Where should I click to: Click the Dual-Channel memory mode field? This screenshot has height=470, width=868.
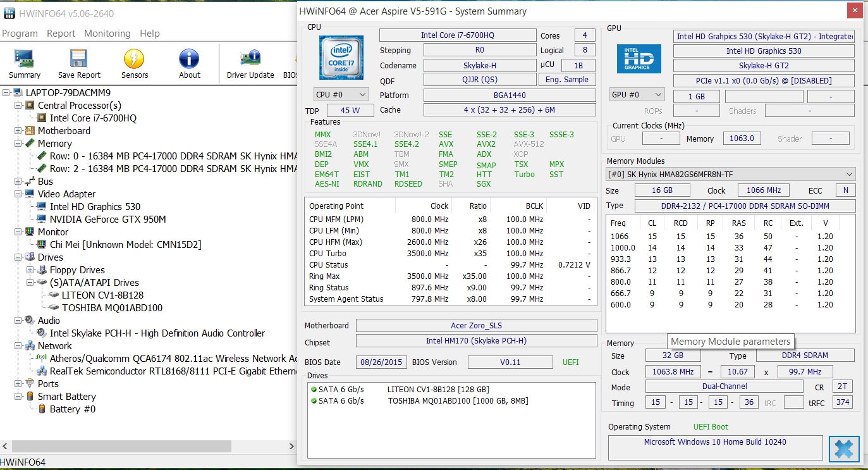click(x=724, y=387)
